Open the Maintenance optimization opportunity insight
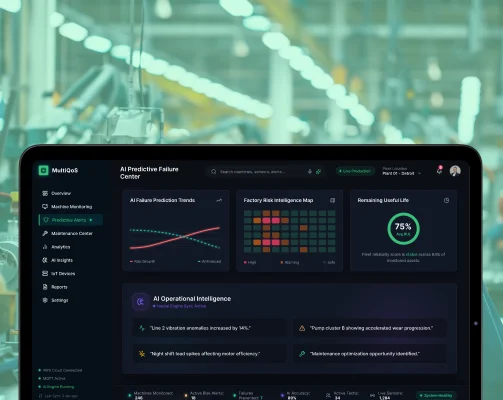The width and height of the screenshot is (503, 400). (x=370, y=354)
